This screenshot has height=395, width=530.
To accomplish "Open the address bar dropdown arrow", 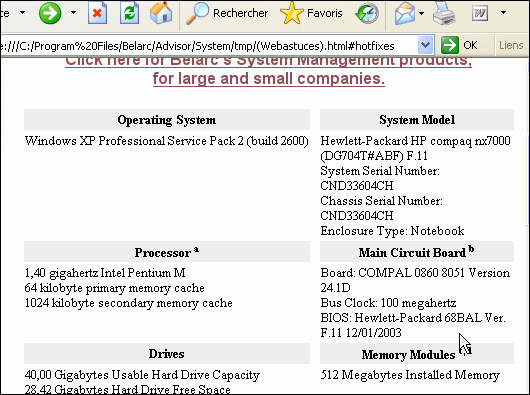I will click(425, 45).
